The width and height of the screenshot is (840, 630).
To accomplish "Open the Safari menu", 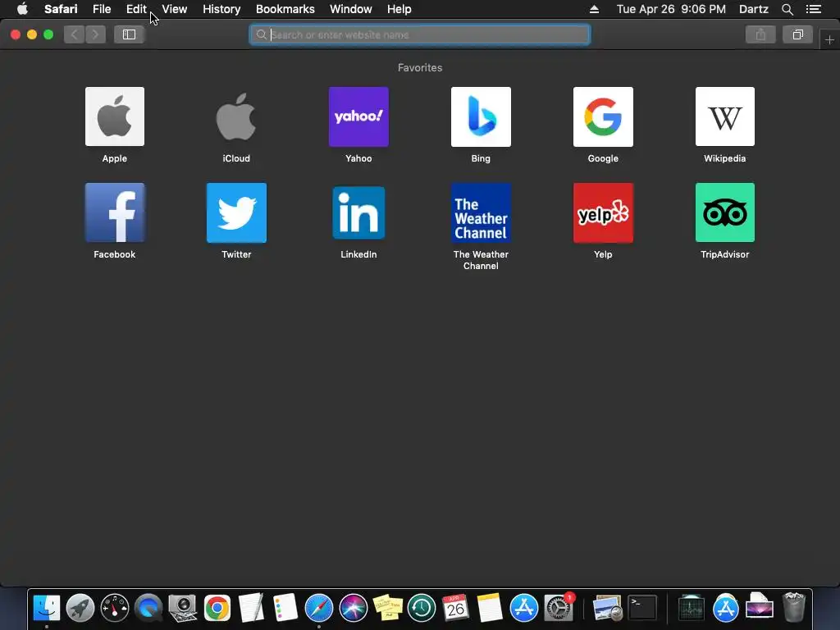I will coord(61,9).
